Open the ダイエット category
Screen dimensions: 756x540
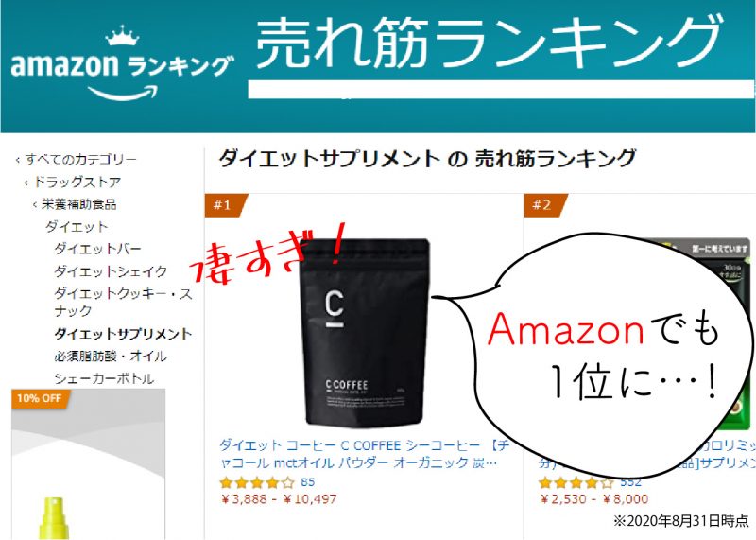77,226
